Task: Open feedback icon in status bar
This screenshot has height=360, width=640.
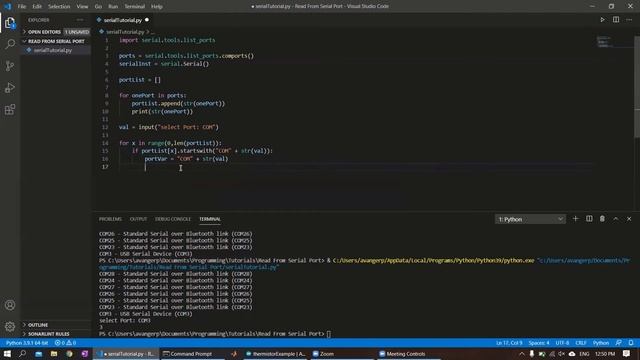Action: 619,343
